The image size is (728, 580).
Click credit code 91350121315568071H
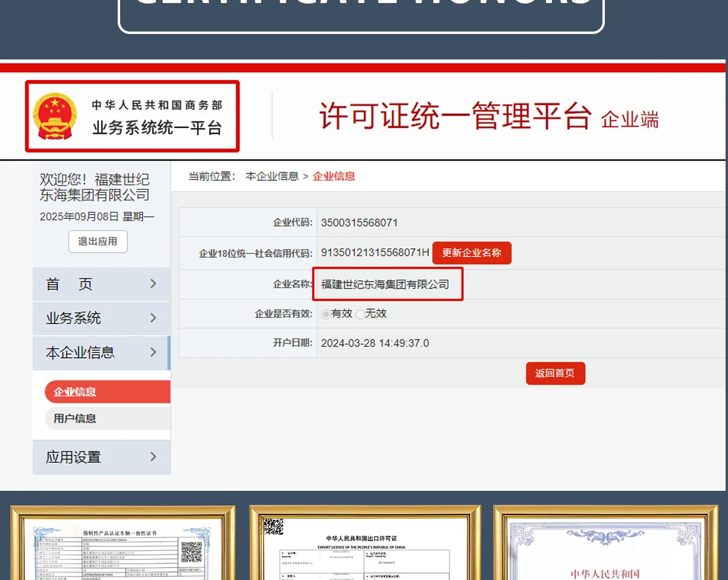pyautogui.click(x=375, y=252)
